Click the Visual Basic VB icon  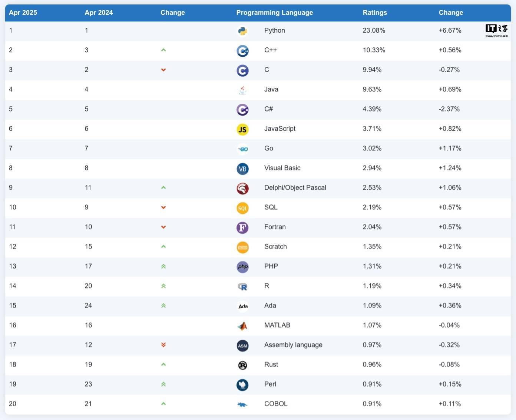pyautogui.click(x=242, y=169)
